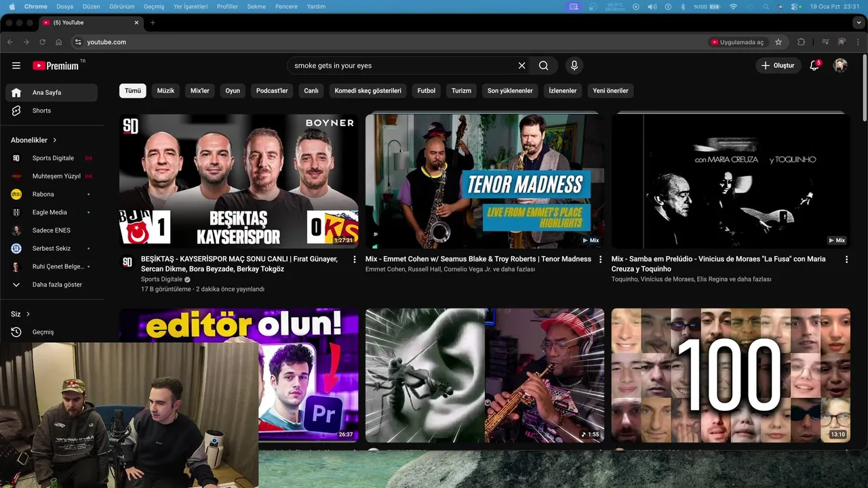The width and height of the screenshot is (868, 488).
Task: Select the Son yüklenenler chip
Action: point(510,91)
